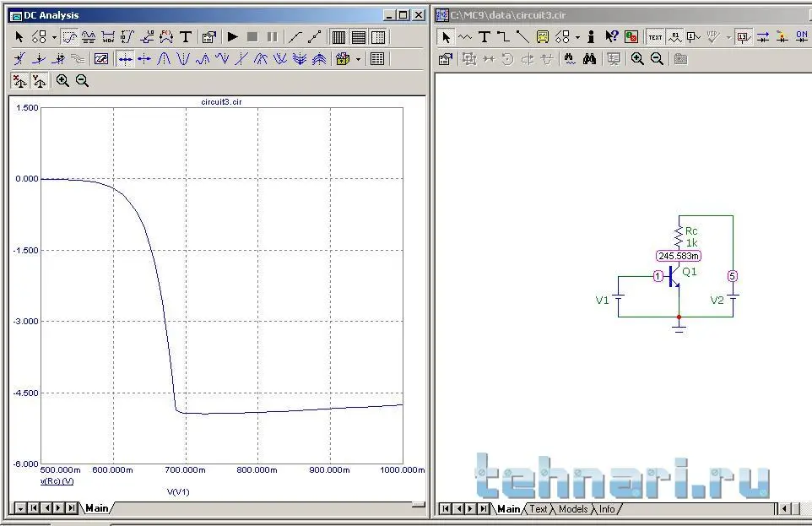Open the graphics shapes dropdown in DC Analysis
This screenshot has width=812, height=526.
pyautogui.click(x=54, y=37)
